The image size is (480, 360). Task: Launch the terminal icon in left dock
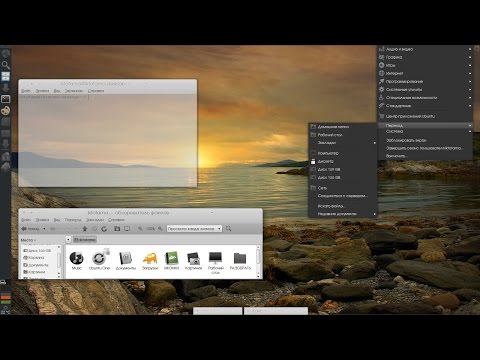(x=6, y=99)
